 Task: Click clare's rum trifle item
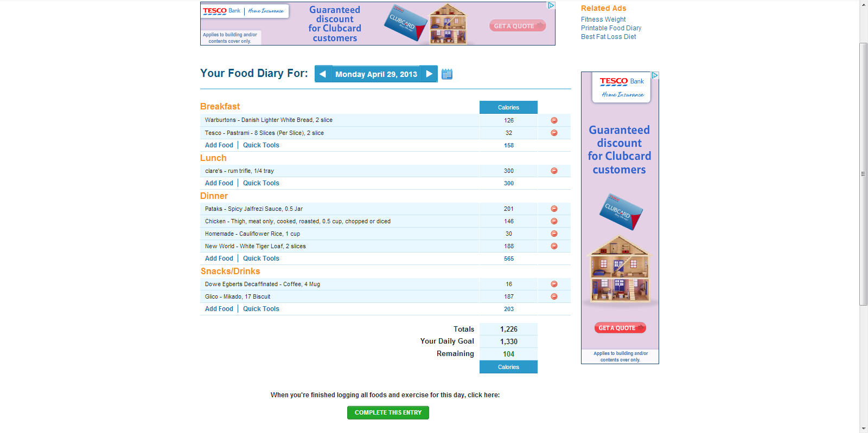coord(239,171)
